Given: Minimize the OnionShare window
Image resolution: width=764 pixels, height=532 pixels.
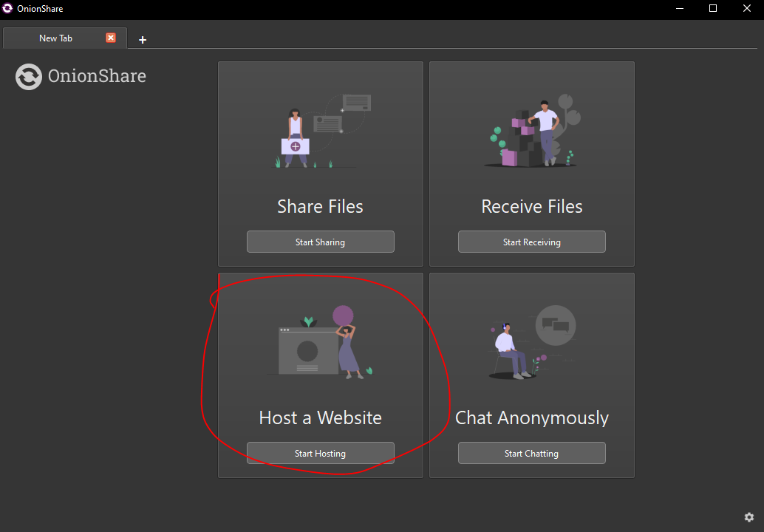Looking at the screenshot, I should tap(680, 8).
